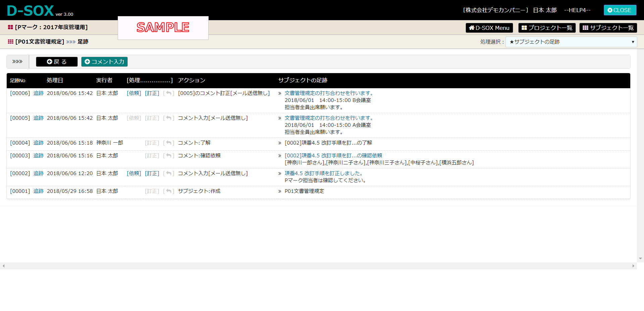Click [依頼] in row 00005
This screenshot has height=311, width=644.
[134, 118]
